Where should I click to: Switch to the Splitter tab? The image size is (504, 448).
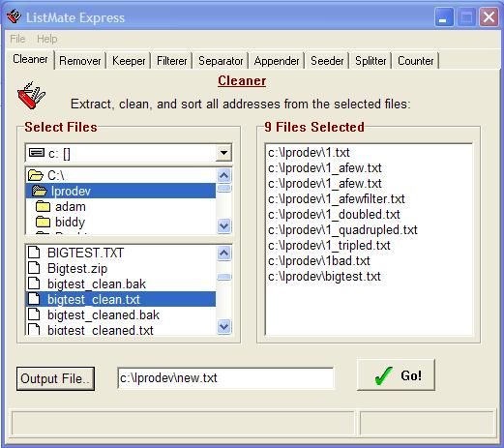[371, 61]
